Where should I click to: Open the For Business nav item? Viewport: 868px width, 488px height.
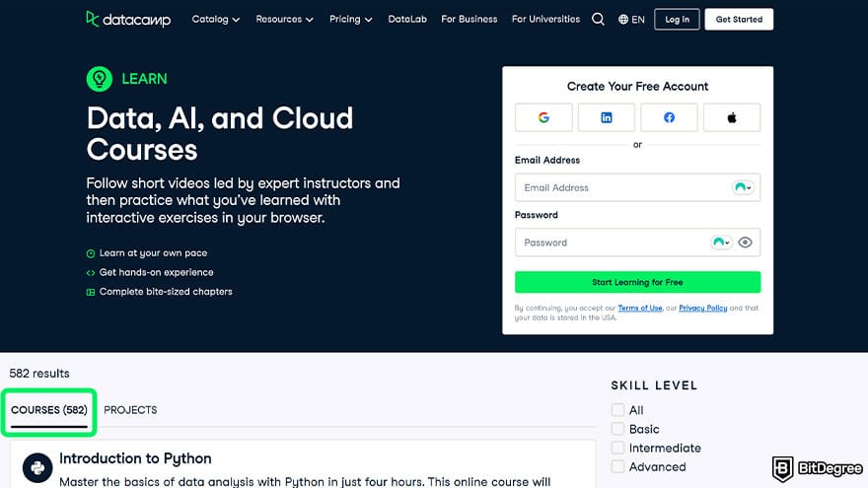[x=470, y=20]
